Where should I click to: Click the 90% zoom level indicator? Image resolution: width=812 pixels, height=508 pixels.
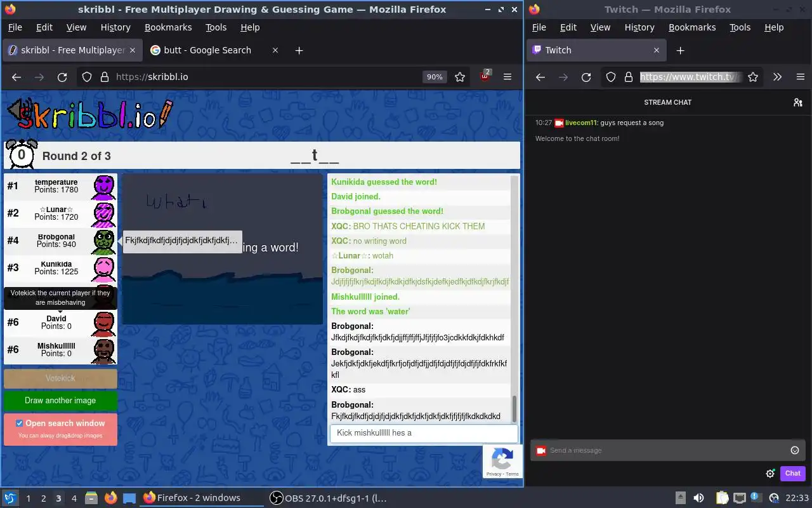[435, 77]
